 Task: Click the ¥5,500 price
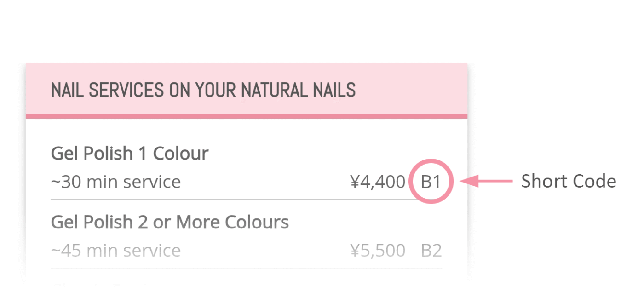coord(378,251)
